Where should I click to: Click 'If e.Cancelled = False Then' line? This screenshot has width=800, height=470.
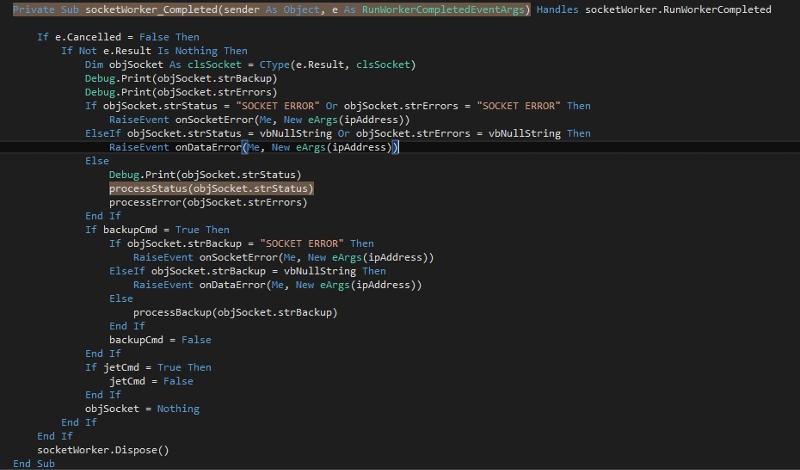pyautogui.click(x=118, y=37)
